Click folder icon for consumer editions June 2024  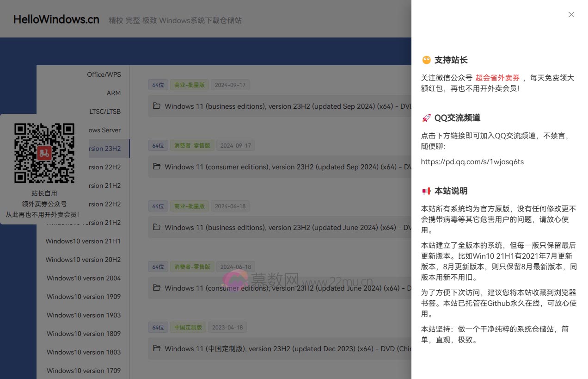click(157, 288)
